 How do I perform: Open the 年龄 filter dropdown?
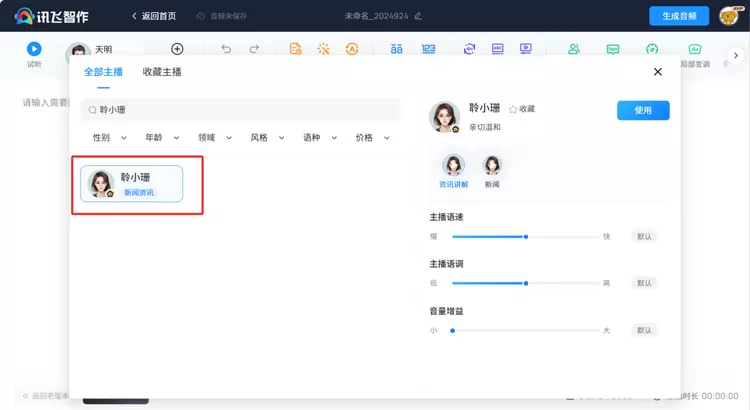click(x=162, y=138)
